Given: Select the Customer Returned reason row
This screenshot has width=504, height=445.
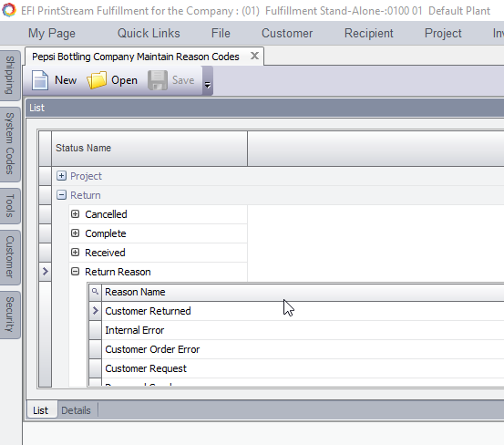Looking at the screenshot, I should (303, 311).
